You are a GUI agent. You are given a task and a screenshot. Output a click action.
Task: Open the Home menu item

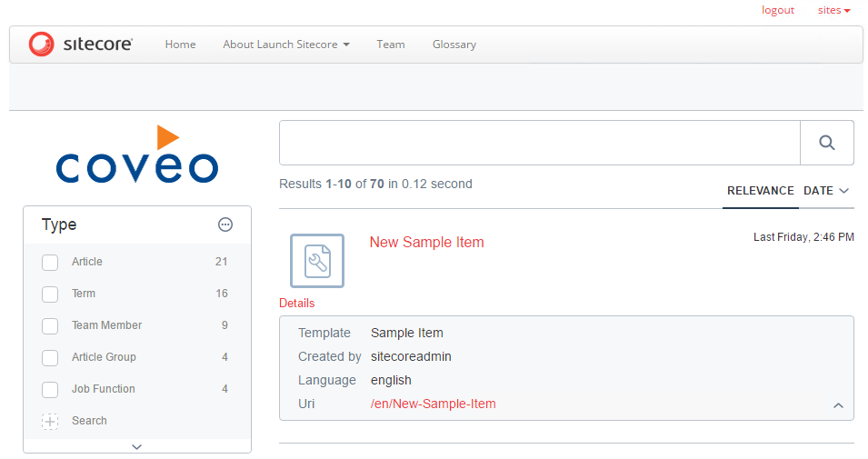(181, 45)
